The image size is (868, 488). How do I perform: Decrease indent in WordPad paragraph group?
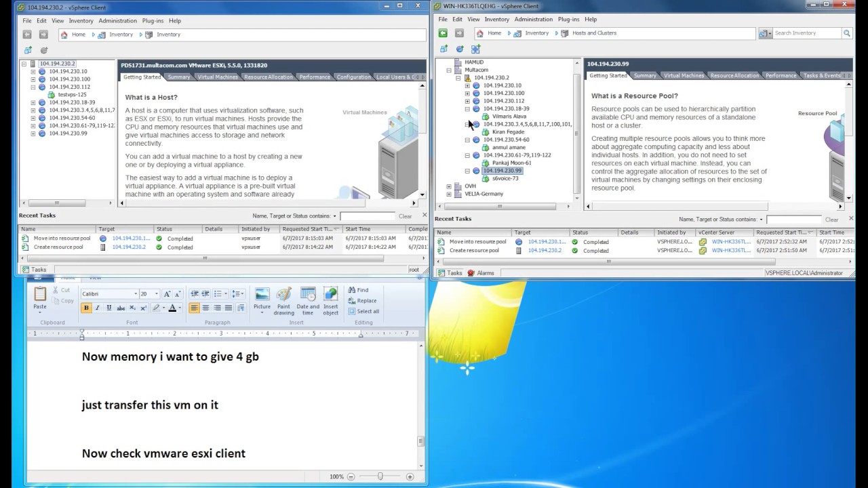tap(195, 294)
